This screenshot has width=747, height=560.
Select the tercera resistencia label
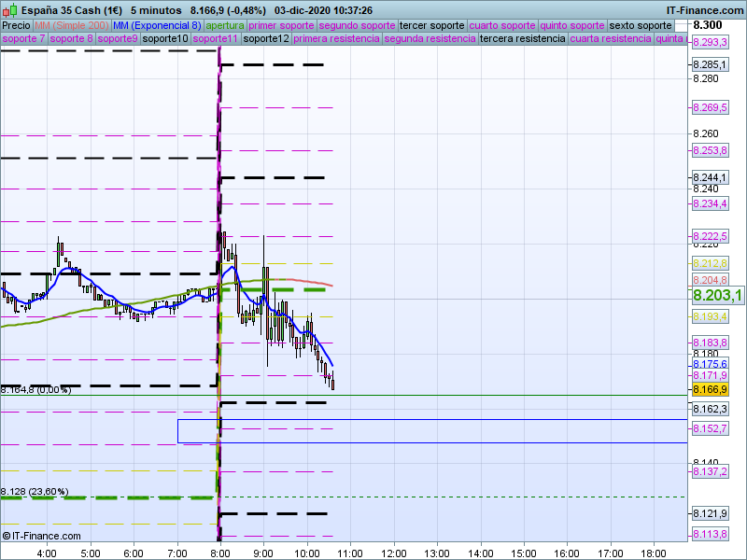(x=521, y=39)
